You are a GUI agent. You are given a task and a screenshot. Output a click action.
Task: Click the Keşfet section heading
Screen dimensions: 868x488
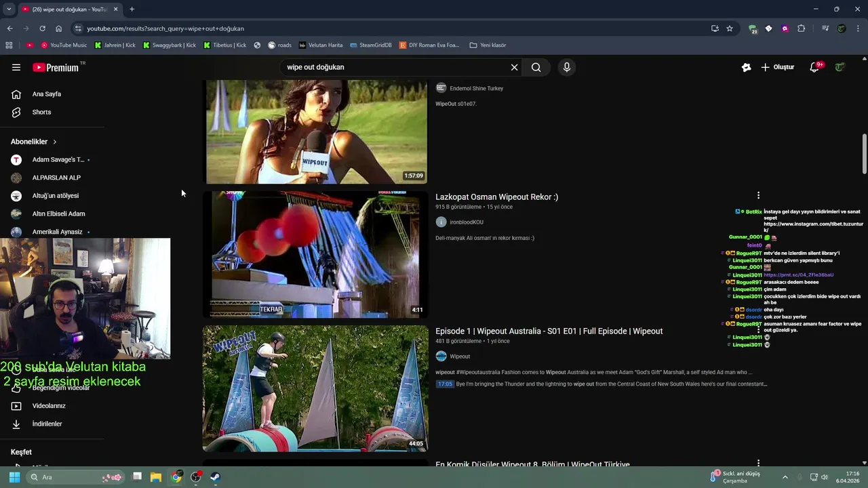point(21,452)
